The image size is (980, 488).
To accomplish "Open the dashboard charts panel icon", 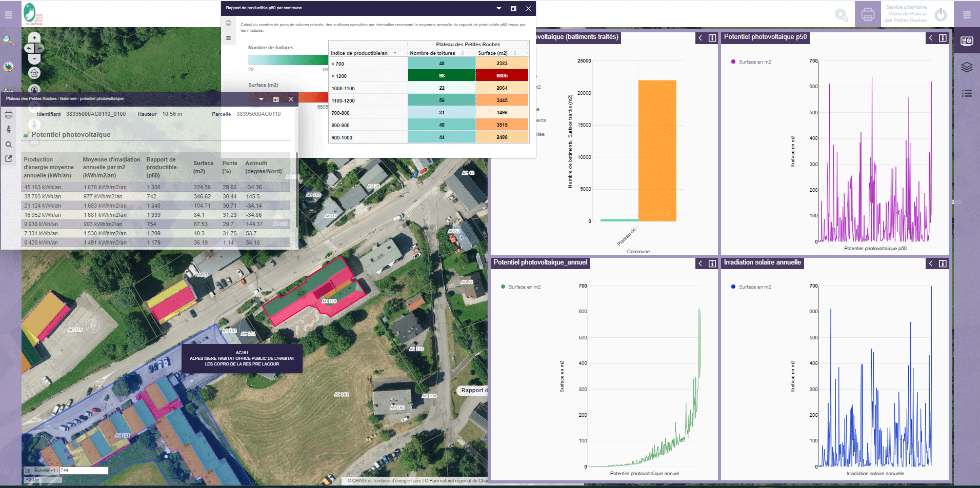I will [x=967, y=41].
